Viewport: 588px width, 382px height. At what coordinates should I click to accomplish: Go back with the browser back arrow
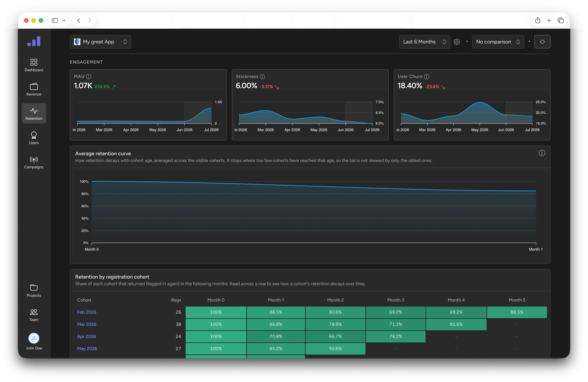[x=79, y=20]
